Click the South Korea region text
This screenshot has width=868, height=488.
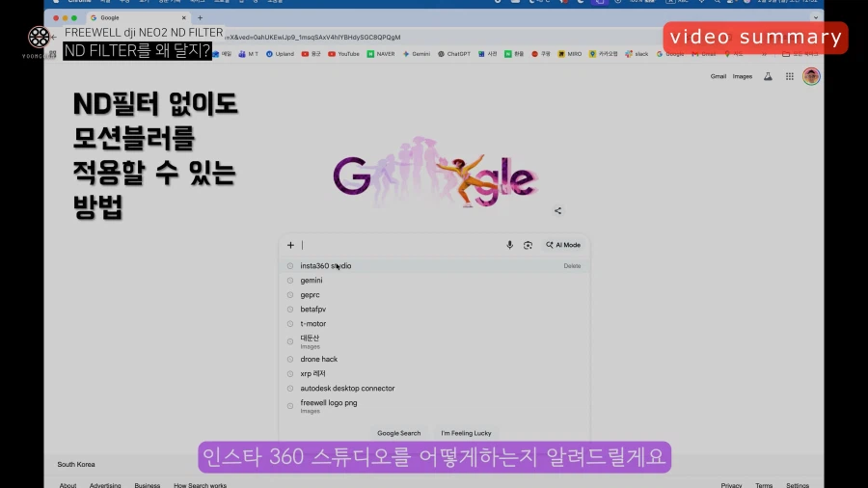[x=76, y=464]
